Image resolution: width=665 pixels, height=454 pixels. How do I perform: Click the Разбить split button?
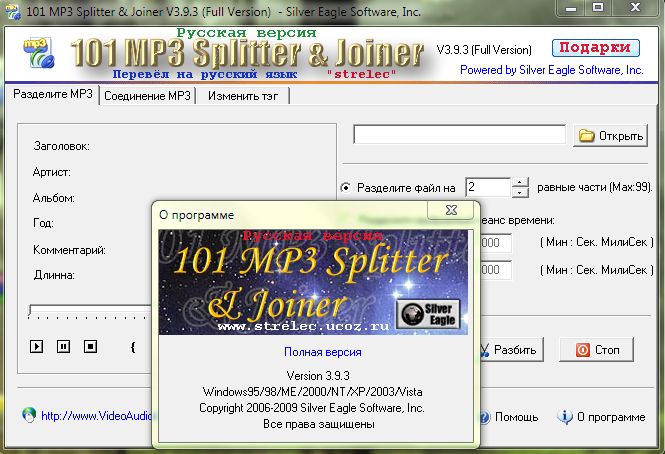tap(511, 350)
